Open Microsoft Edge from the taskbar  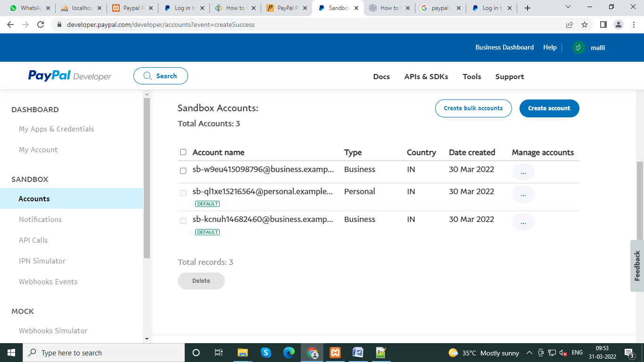point(289,353)
